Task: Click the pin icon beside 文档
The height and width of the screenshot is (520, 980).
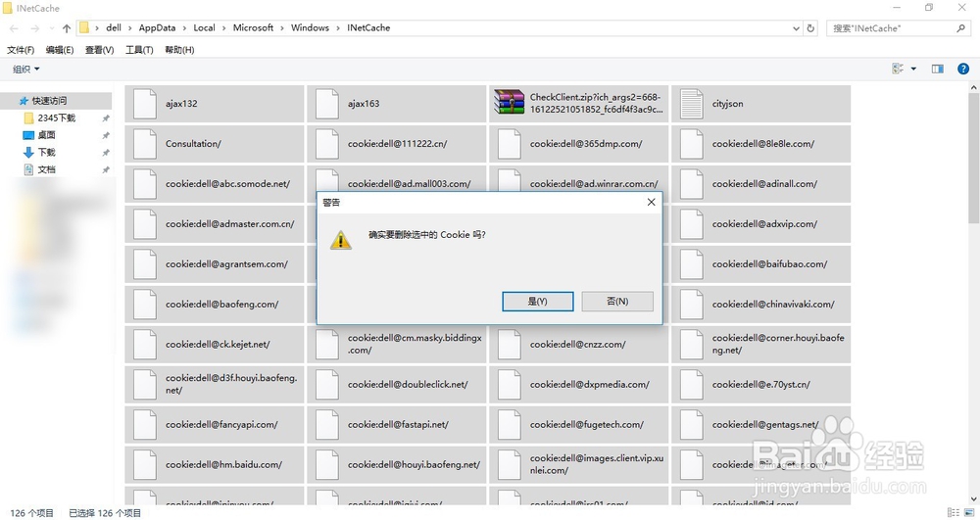Action: coord(106,169)
